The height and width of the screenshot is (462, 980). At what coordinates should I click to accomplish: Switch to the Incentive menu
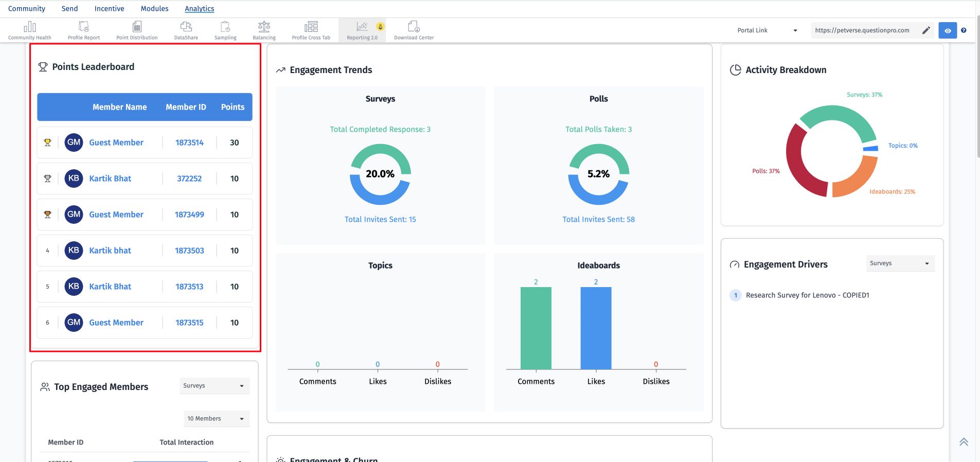click(x=109, y=9)
